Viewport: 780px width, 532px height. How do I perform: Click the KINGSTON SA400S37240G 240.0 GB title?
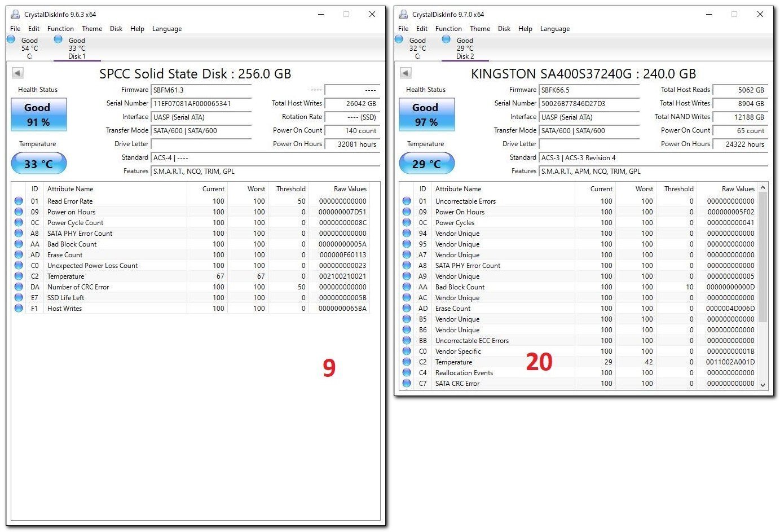[x=584, y=74]
